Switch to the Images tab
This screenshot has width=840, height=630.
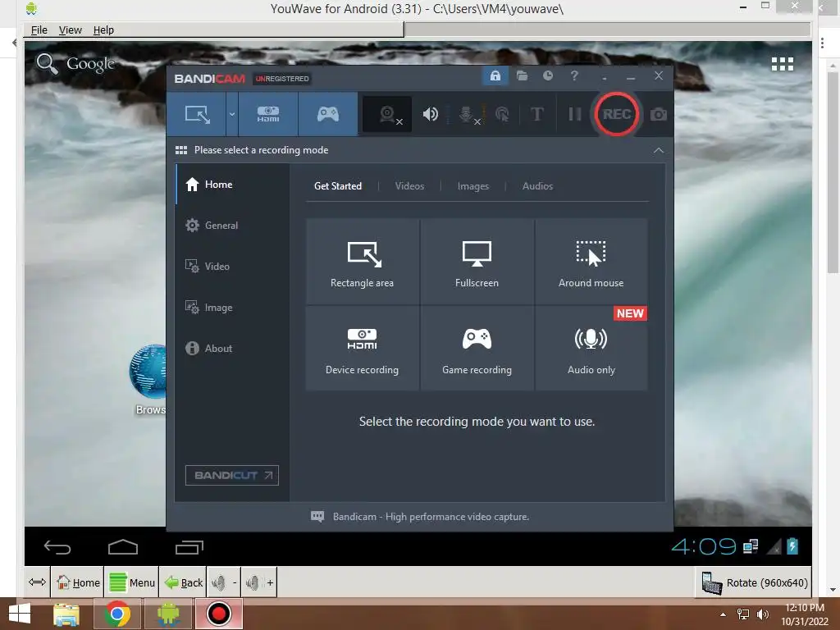473,186
